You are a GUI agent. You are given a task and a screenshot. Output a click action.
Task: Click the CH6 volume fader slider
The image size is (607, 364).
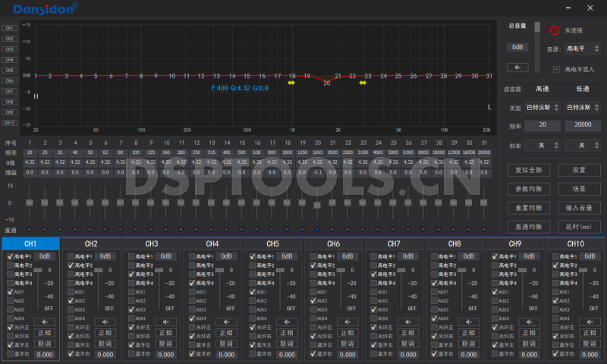[343, 270]
